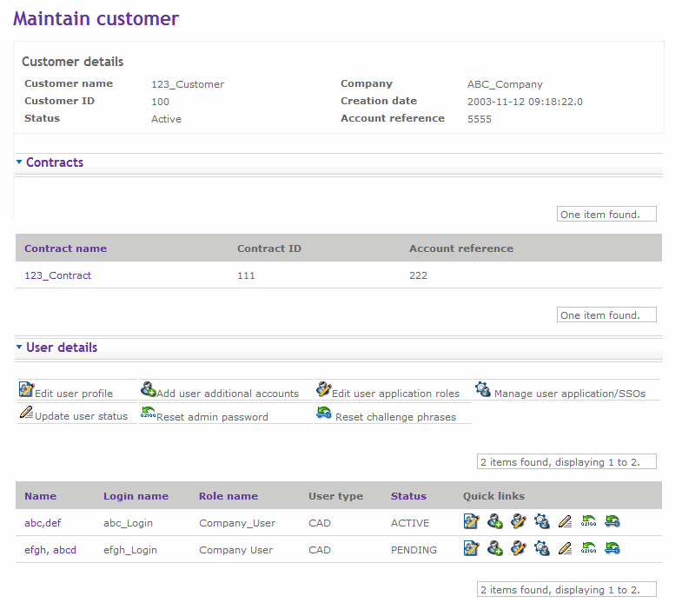The height and width of the screenshot is (616, 682).
Task: Click the PENDING status cell
Action: [414, 550]
